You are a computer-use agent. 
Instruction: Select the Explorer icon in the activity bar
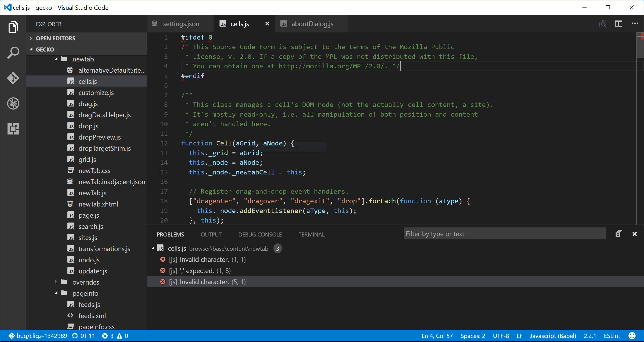(13, 27)
